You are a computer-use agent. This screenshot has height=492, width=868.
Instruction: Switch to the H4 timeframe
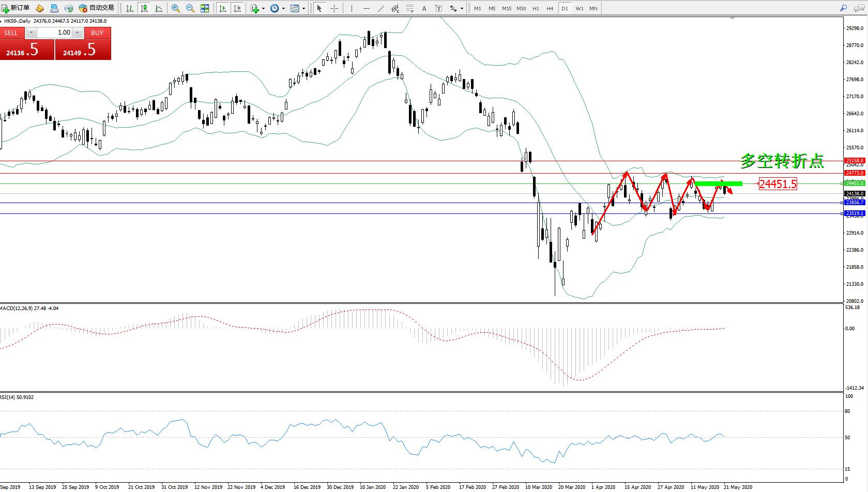tap(550, 8)
